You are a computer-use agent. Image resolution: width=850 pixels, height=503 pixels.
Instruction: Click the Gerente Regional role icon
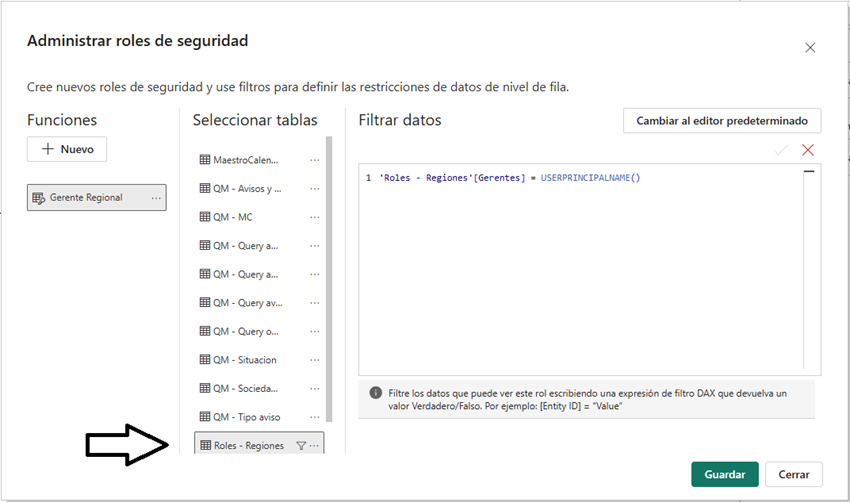(x=39, y=198)
